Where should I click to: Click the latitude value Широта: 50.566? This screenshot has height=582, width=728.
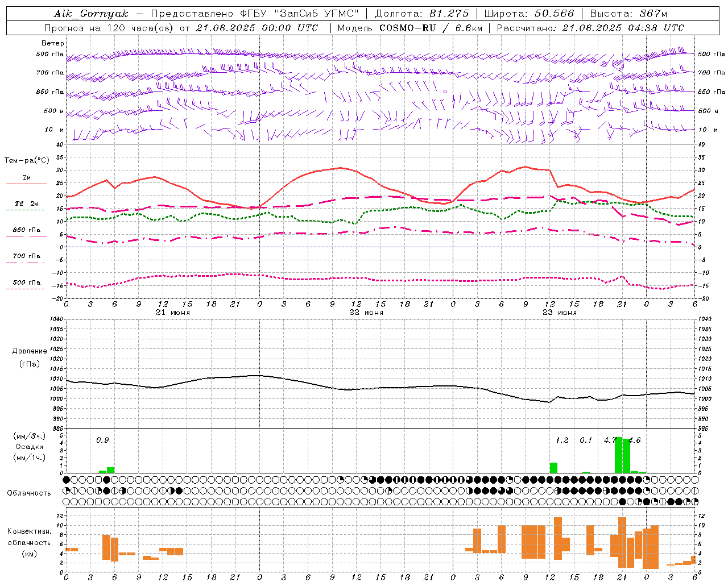click(x=530, y=14)
